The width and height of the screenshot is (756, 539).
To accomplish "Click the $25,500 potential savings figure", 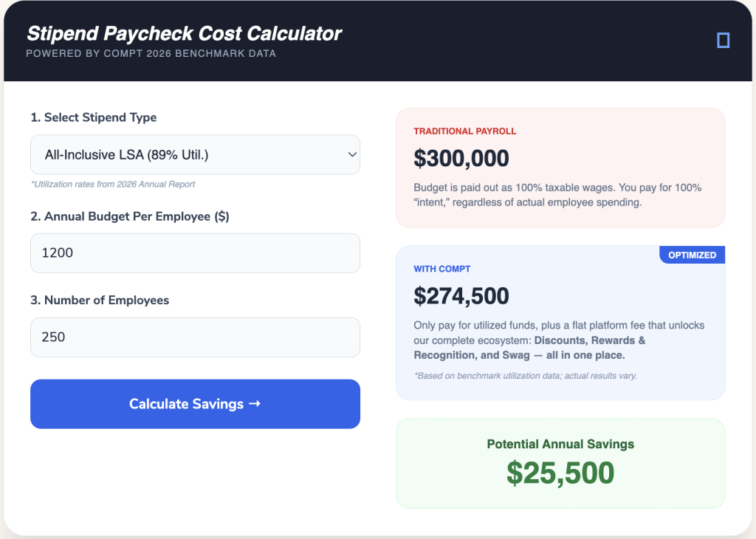I will tap(560, 473).
